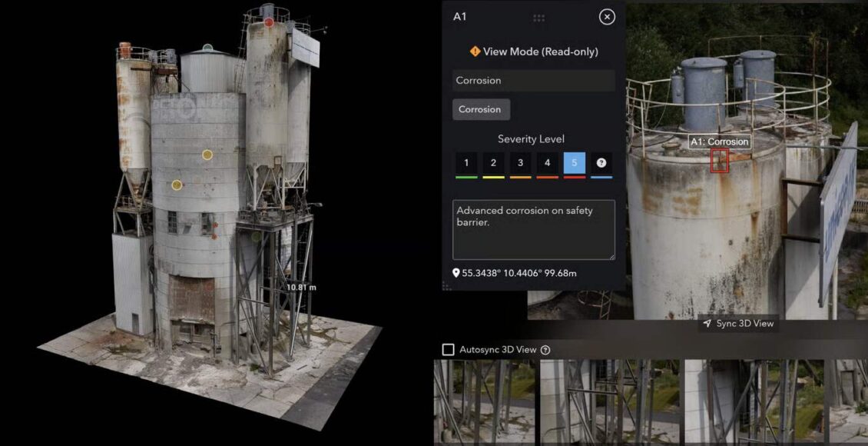Click the Sync 3D View button
The height and width of the screenshot is (446, 868).
point(738,324)
